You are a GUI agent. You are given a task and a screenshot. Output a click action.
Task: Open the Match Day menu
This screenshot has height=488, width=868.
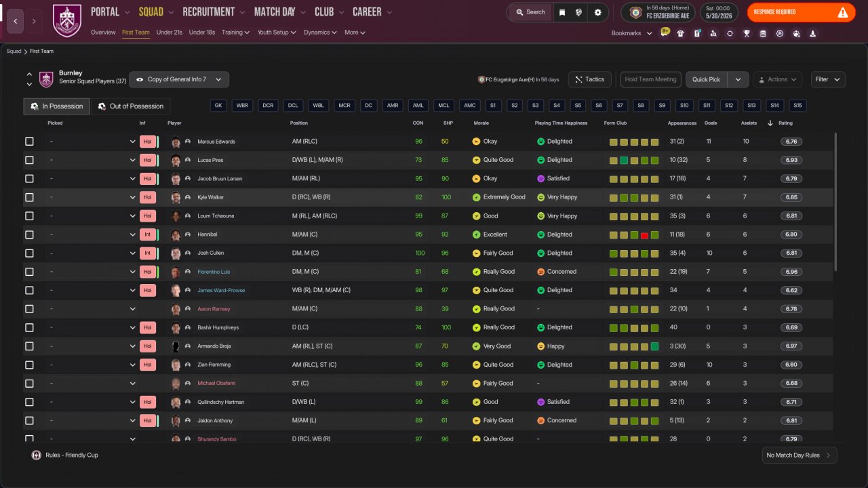280,12
